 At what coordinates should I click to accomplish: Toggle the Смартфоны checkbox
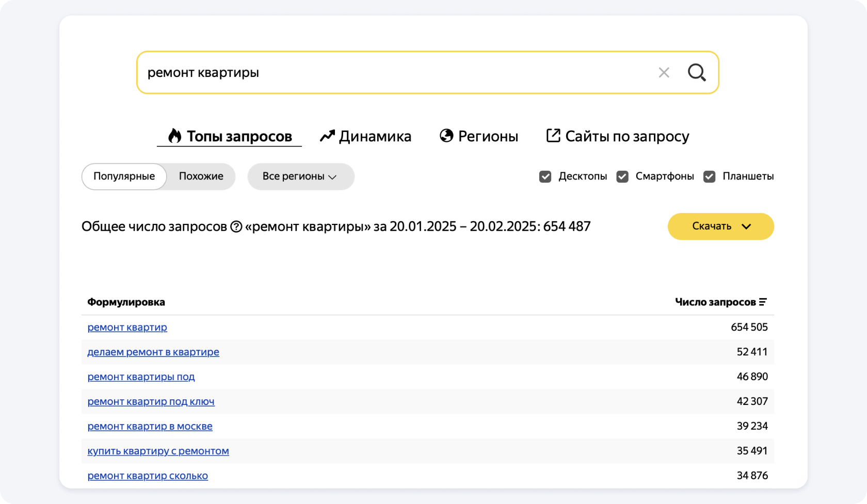pyautogui.click(x=622, y=177)
